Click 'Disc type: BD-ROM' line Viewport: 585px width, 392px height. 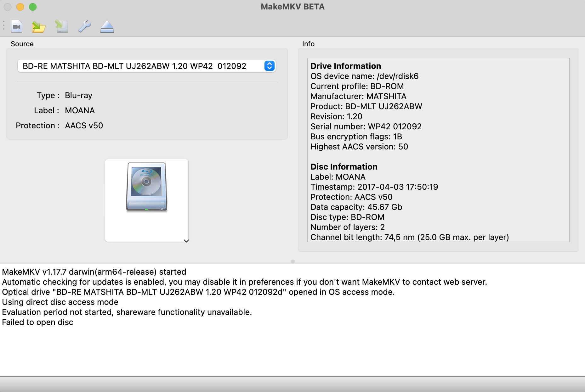click(347, 217)
